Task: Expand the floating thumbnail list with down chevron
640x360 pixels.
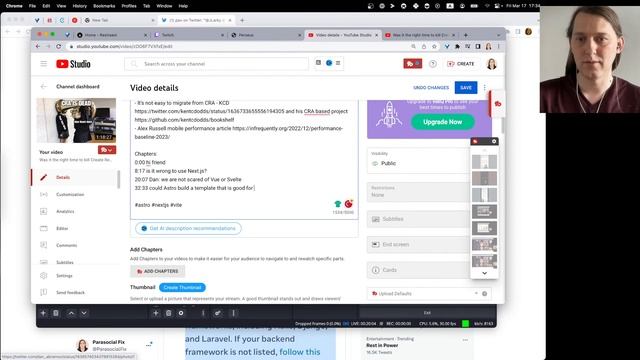Action: click(x=484, y=273)
